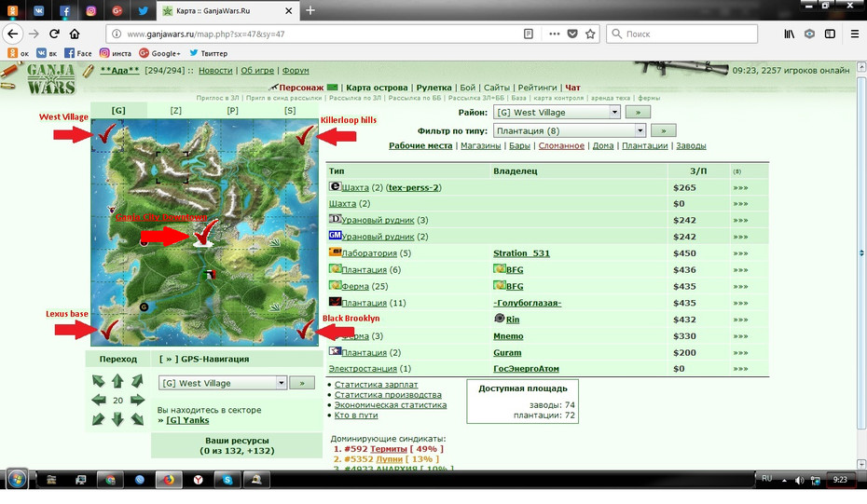Open the Google+ bookmark
Image resolution: width=867 pixels, height=504 pixels.
tap(159, 53)
